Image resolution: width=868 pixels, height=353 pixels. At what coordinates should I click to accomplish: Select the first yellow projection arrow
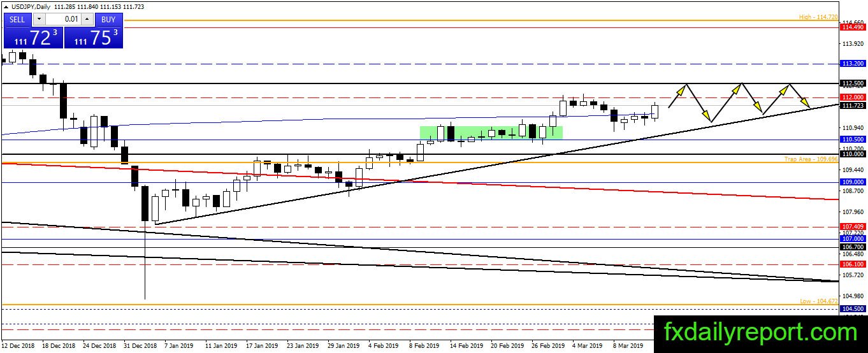[678, 95]
